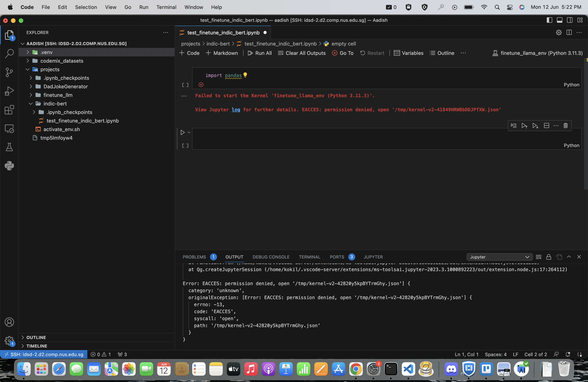
Task: Restart the notebook kernel
Action: click(372, 53)
